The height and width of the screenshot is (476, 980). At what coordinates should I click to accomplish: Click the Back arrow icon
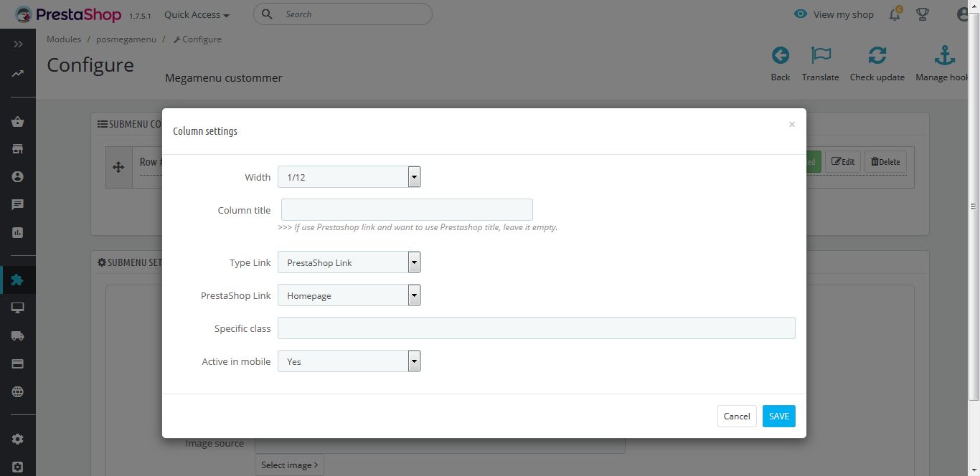(x=780, y=56)
